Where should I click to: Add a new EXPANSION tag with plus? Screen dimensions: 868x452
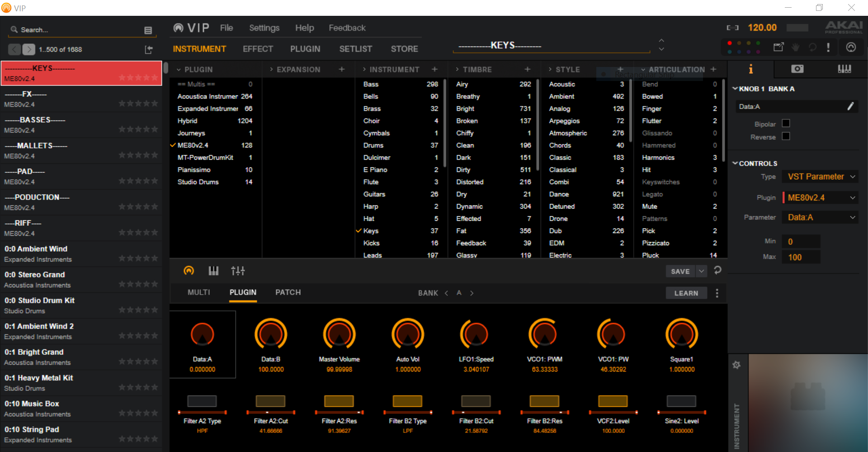[342, 69]
